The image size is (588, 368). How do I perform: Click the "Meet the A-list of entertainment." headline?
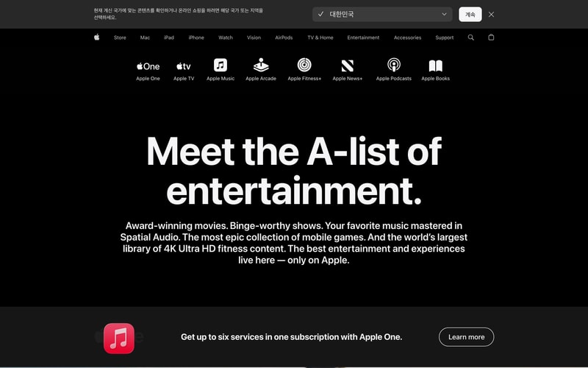point(293,171)
